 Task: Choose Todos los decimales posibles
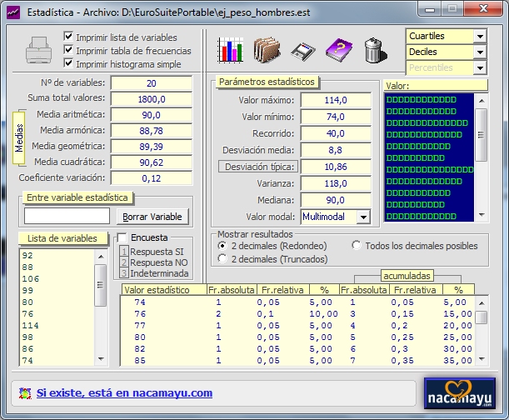coord(357,246)
